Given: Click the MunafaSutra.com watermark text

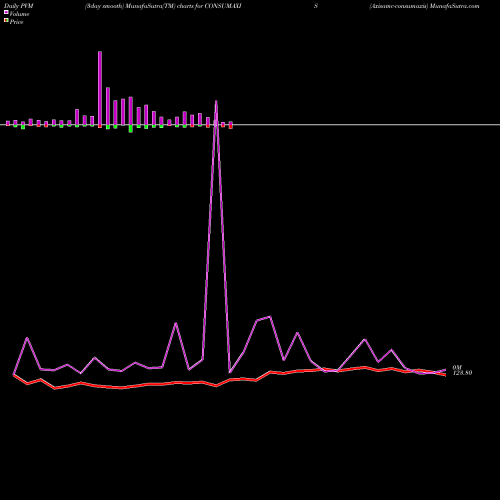Looking at the screenshot, I should (x=455, y=6).
